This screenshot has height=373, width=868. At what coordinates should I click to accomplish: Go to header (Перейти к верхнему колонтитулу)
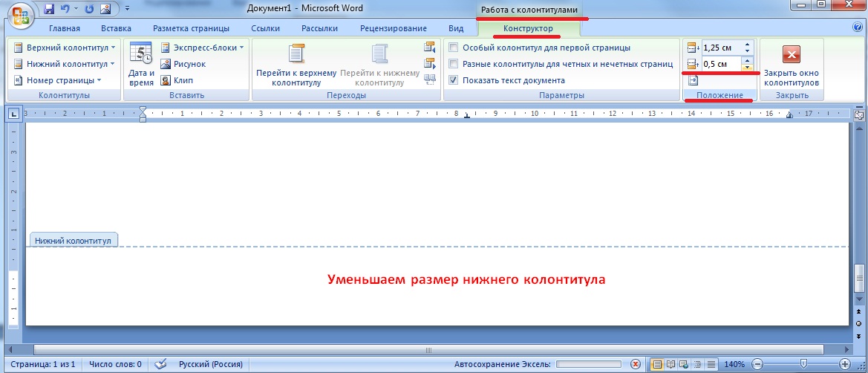pyautogui.click(x=296, y=64)
